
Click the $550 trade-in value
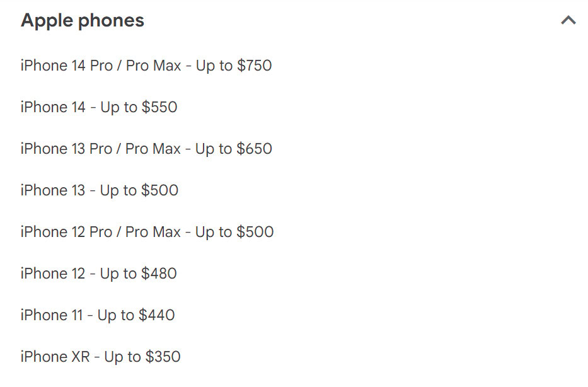coord(159,107)
